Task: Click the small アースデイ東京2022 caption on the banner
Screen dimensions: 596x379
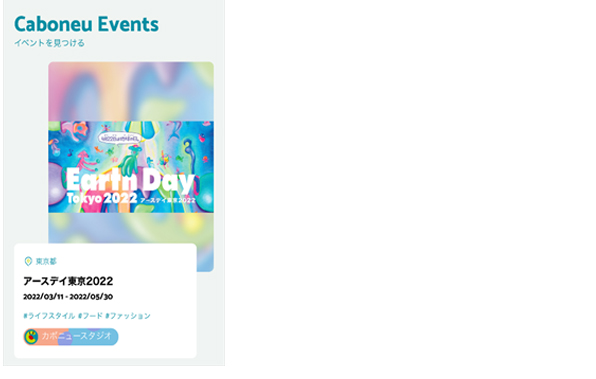Action: (168, 200)
